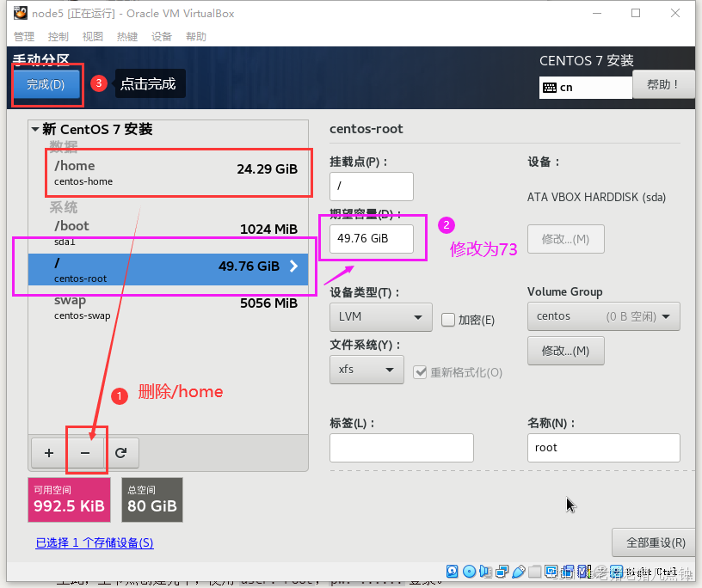702x588 pixels.
Task: Click the optical drive status icon
Action: (469, 572)
